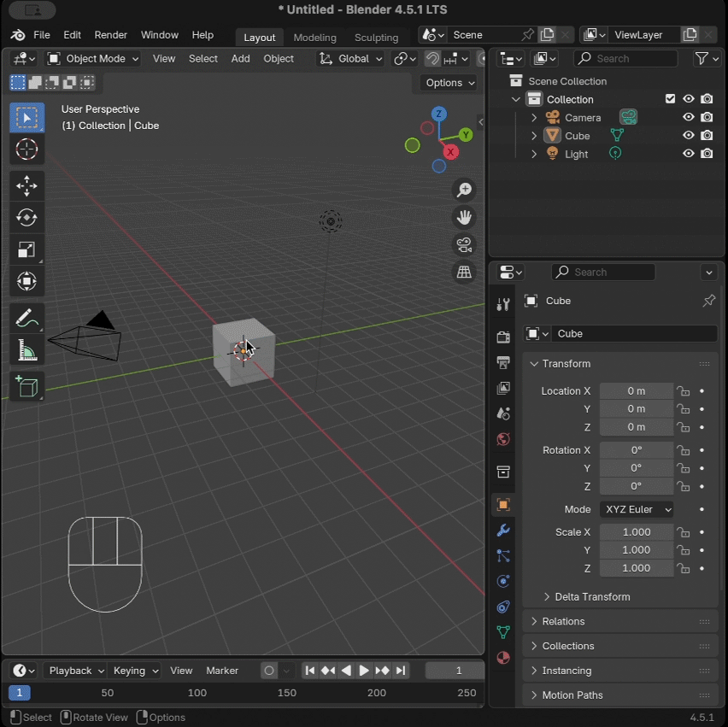Viewport: 728px width, 727px height.
Task: Open the Object Mode dropdown
Action: click(93, 58)
